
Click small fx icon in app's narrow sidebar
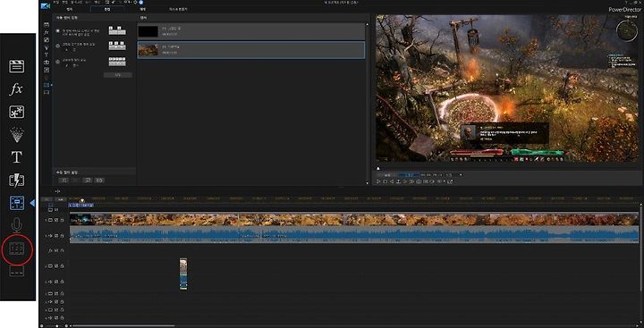pos(47,32)
